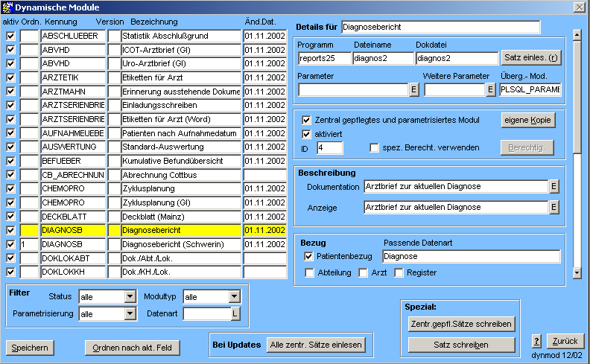Click the L button beside Datenart
The height and width of the screenshot is (364, 590).
(235, 314)
